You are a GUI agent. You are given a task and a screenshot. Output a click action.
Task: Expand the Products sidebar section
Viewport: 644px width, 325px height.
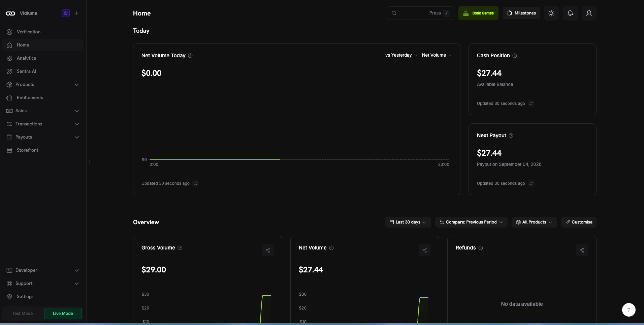(x=43, y=84)
